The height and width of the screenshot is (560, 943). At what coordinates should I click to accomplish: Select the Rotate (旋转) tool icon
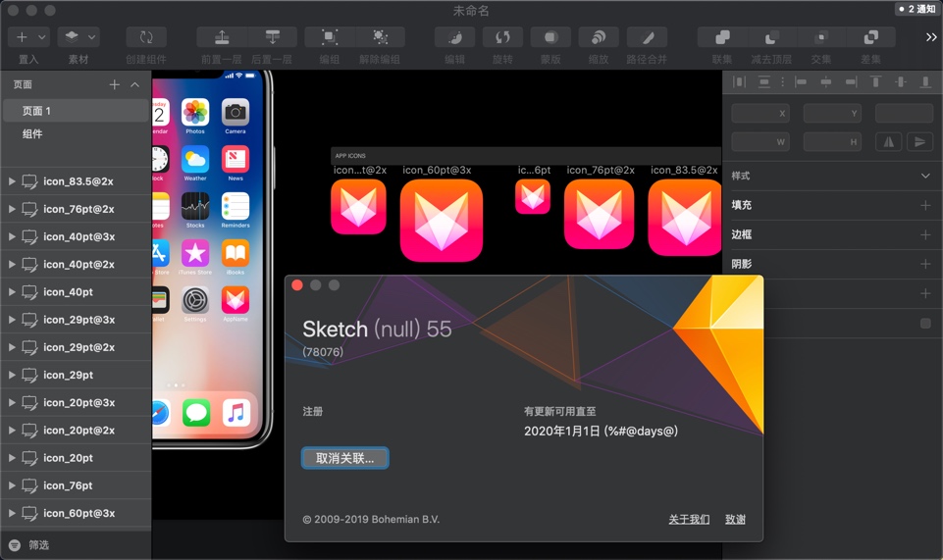502,37
